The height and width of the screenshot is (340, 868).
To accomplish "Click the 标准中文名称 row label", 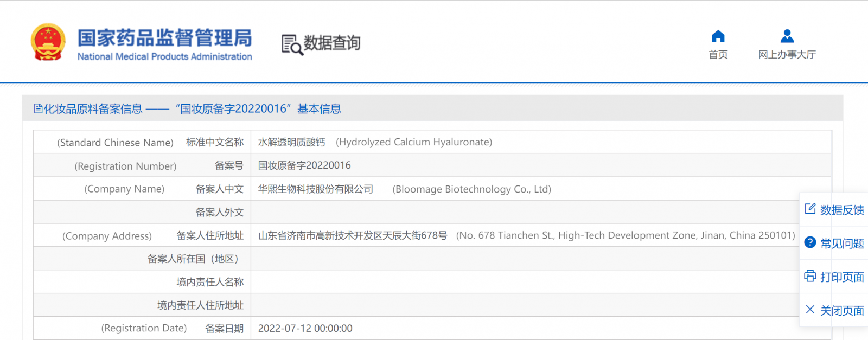I will (215, 142).
